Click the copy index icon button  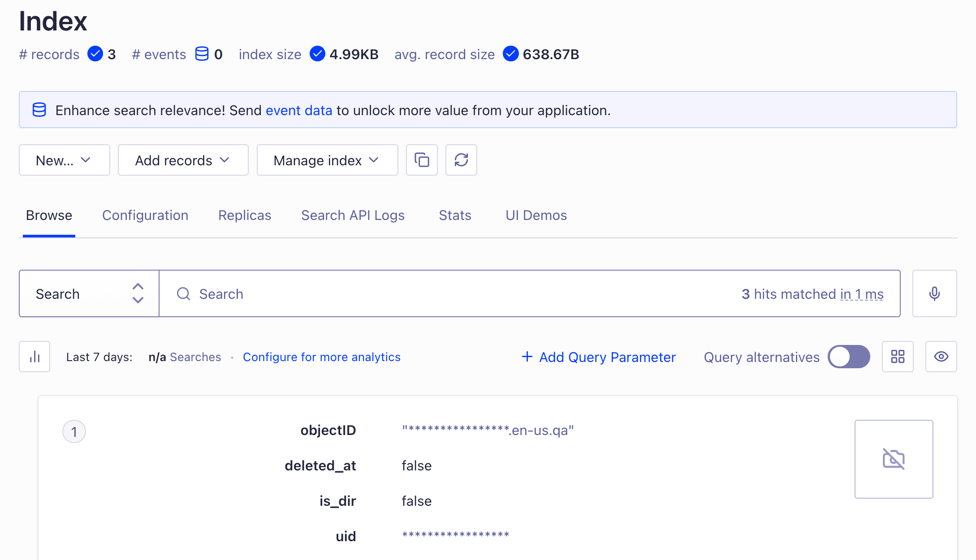[422, 160]
